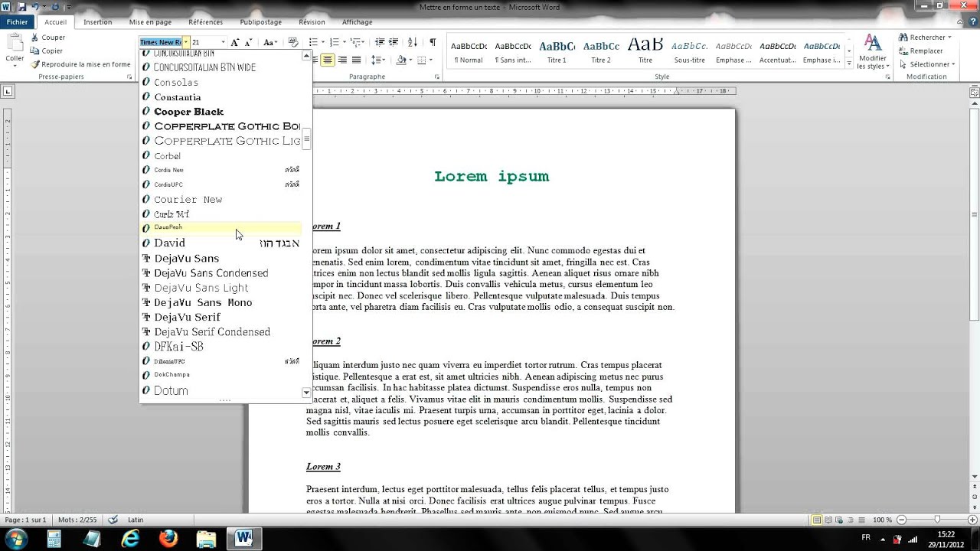Apply the Titre 2 style
Image resolution: width=980 pixels, height=551 pixels.
[601, 51]
